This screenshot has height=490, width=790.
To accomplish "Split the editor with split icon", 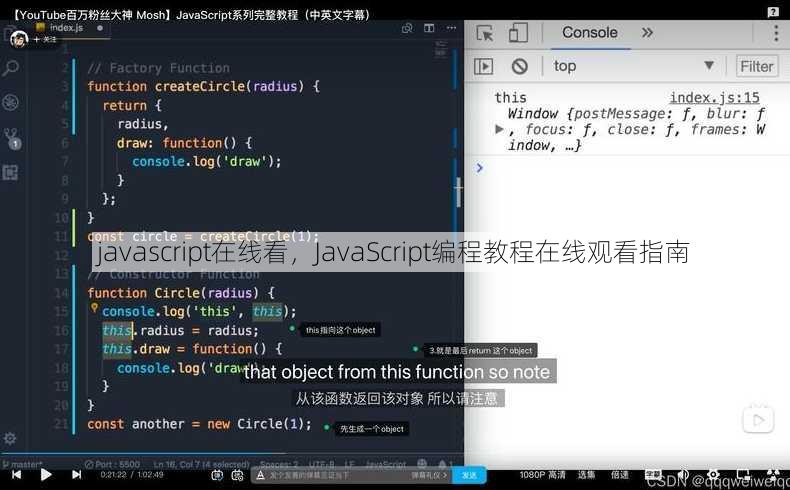I will coord(429,28).
